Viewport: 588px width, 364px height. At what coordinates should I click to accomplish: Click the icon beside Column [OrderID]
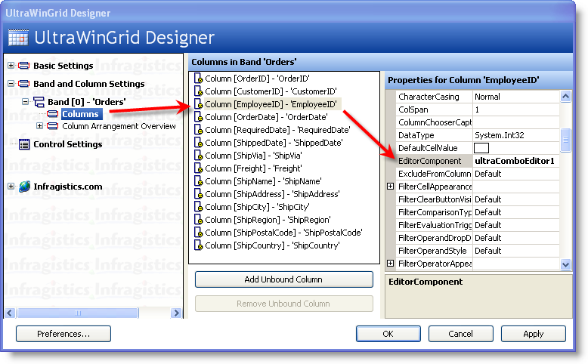tap(198, 79)
